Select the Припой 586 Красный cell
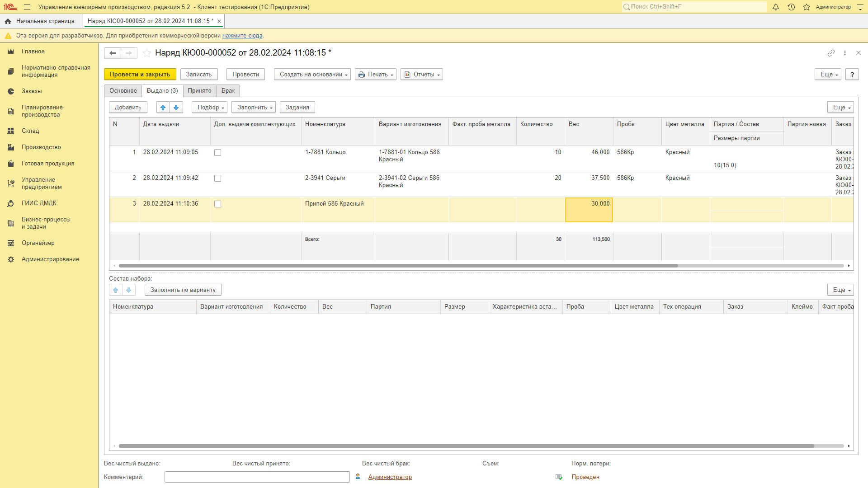Screen dimensions: 868x488 point(338,210)
